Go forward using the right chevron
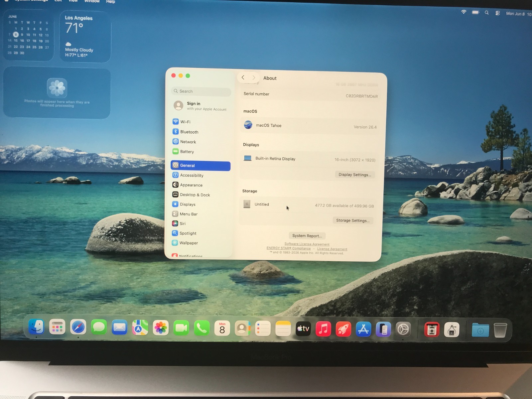532x399 pixels. coord(254,77)
